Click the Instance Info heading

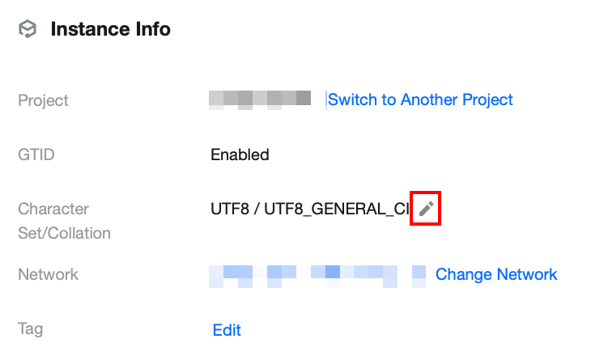click(110, 30)
